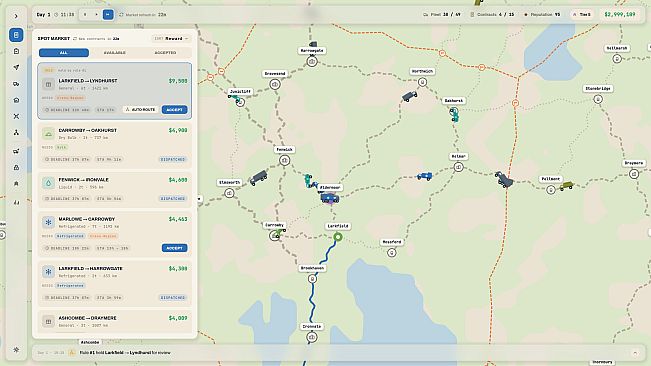
Task: Click the warning icon in the notification bar
Action: pos(72,353)
